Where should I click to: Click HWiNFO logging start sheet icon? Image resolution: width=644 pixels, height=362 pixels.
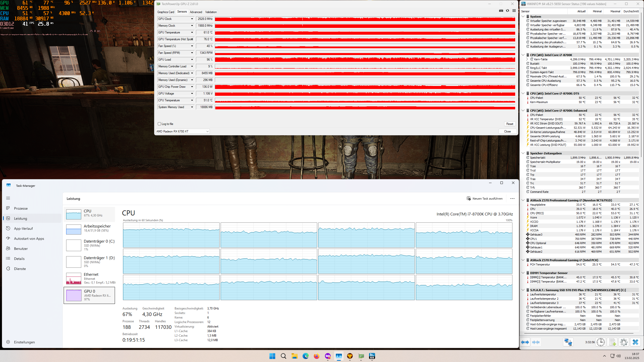pos(612,342)
